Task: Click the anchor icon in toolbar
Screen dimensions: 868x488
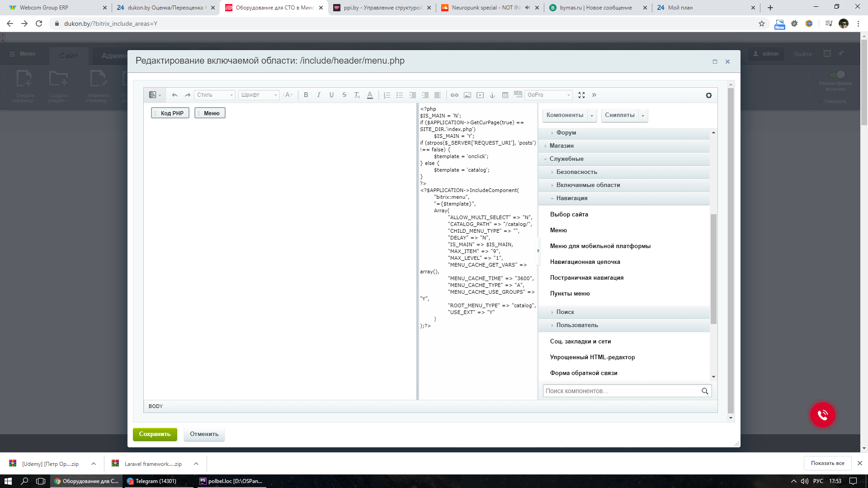Action: pyautogui.click(x=492, y=95)
